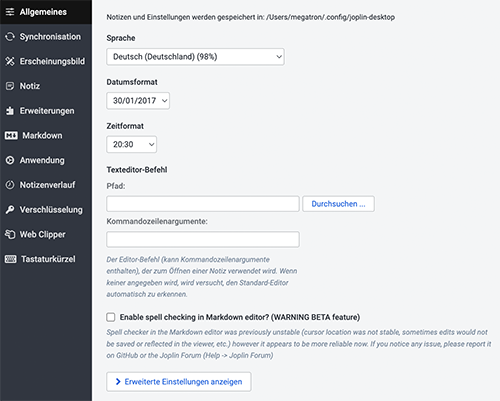Click the Anwendung sidebar icon
The width and height of the screenshot is (500, 401).
pos(10,160)
